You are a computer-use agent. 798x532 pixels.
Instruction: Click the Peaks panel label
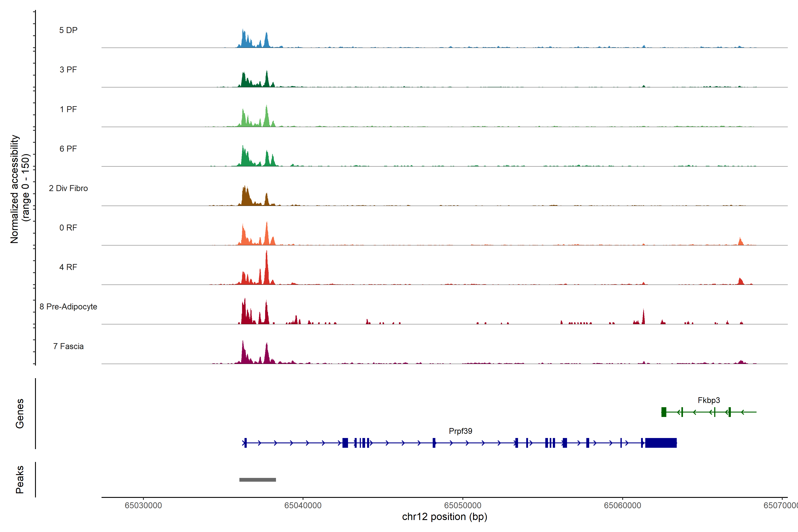(x=20, y=479)
